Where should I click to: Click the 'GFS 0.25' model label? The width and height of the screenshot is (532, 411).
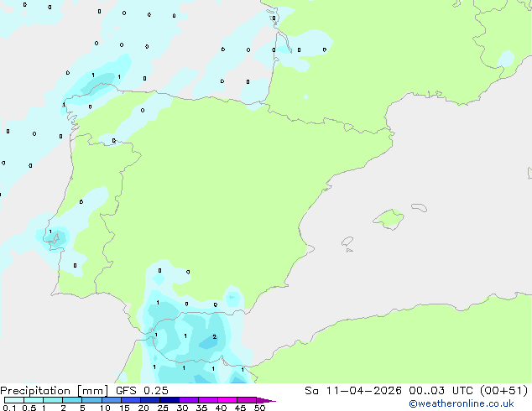(x=142, y=391)
